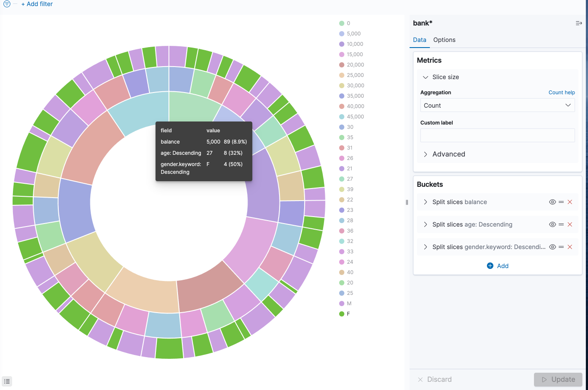Image resolution: width=588 pixels, height=390 pixels.
Task: Remove the Split slices balance bucket
Action: (570, 202)
